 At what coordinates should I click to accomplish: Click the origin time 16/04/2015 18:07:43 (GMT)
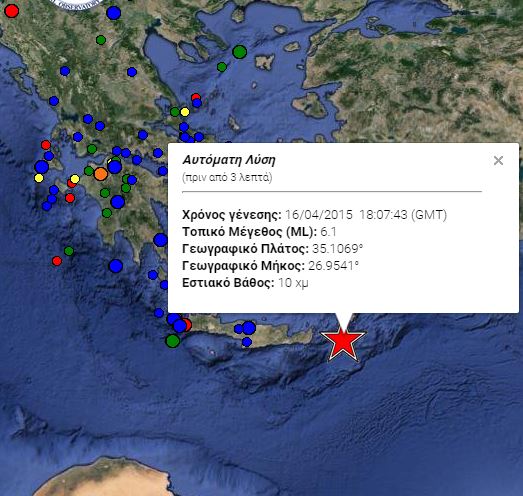coord(366,214)
